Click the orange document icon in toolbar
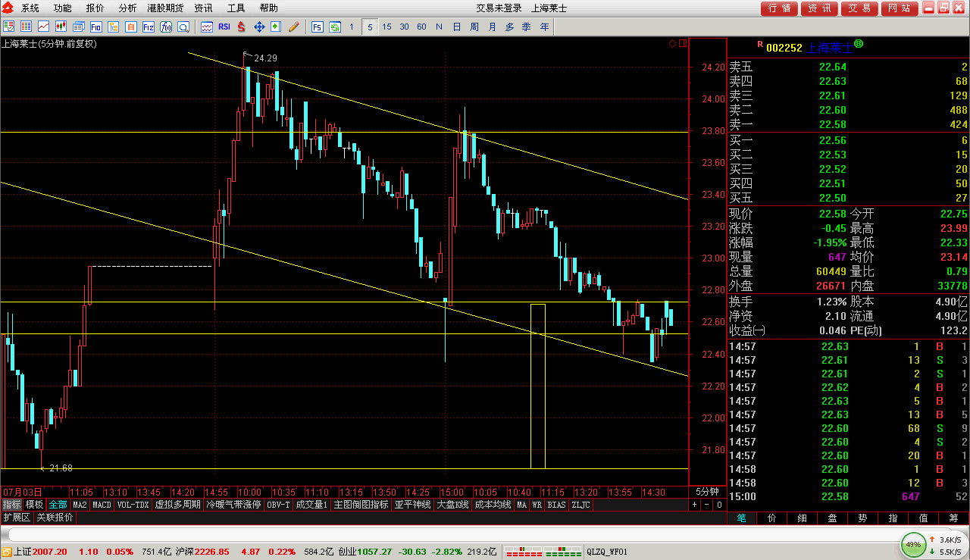970x560 pixels. tap(130, 27)
